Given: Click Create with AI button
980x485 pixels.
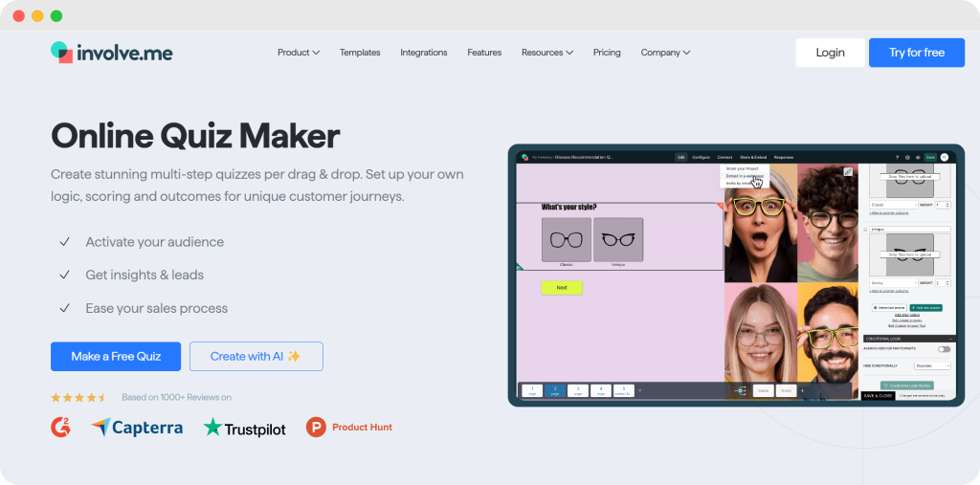Looking at the screenshot, I should (256, 356).
